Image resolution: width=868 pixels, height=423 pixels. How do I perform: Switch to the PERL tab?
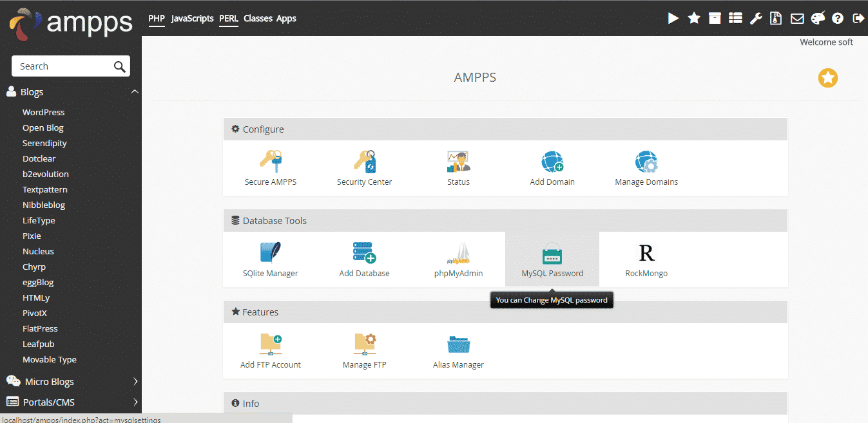click(229, 18)
